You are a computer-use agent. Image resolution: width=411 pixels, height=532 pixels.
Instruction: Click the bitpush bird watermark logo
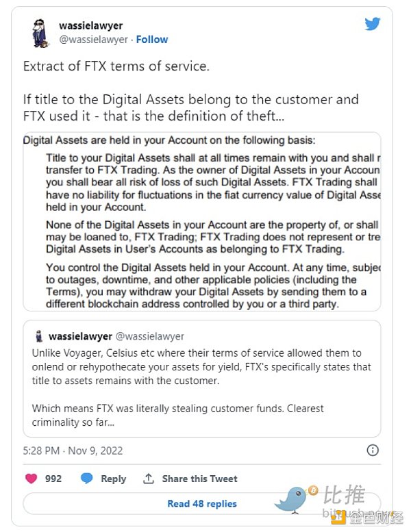pos(292,498)
